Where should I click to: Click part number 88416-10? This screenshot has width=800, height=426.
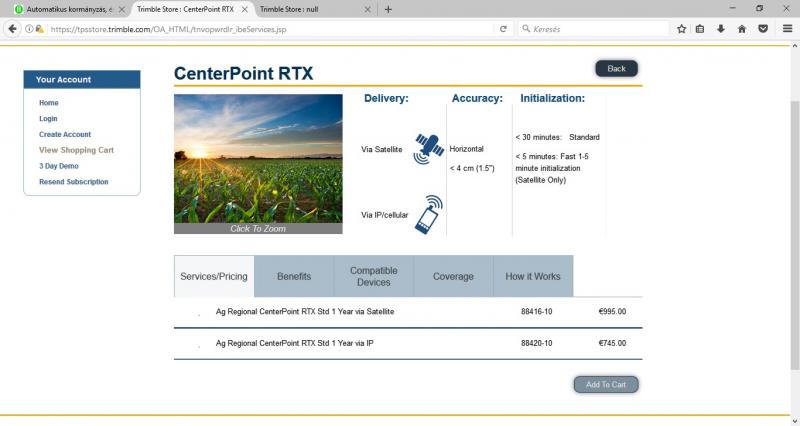pyautogui.click(x=537, y=311)
